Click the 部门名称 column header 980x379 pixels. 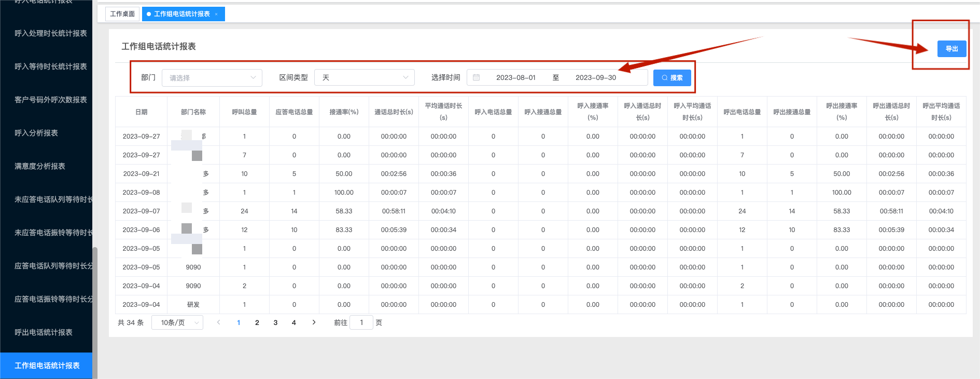pos(193,112)
